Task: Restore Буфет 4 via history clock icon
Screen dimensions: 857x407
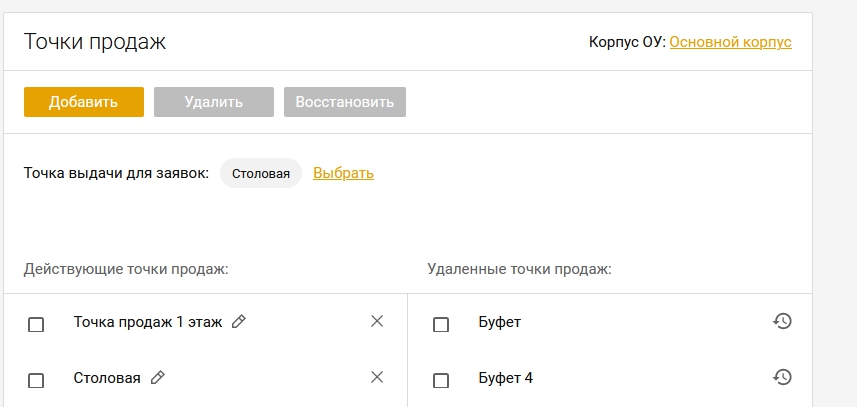Action: click(x=782, y=377)
